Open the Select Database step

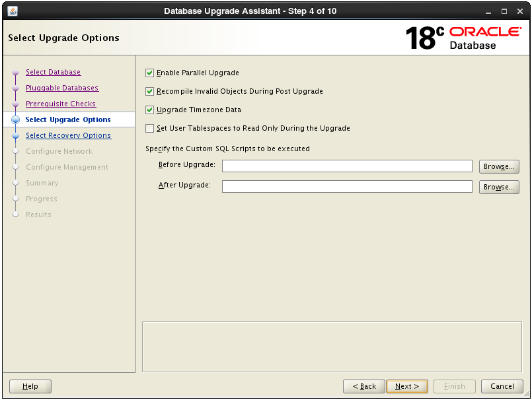[x=54, y=72]
